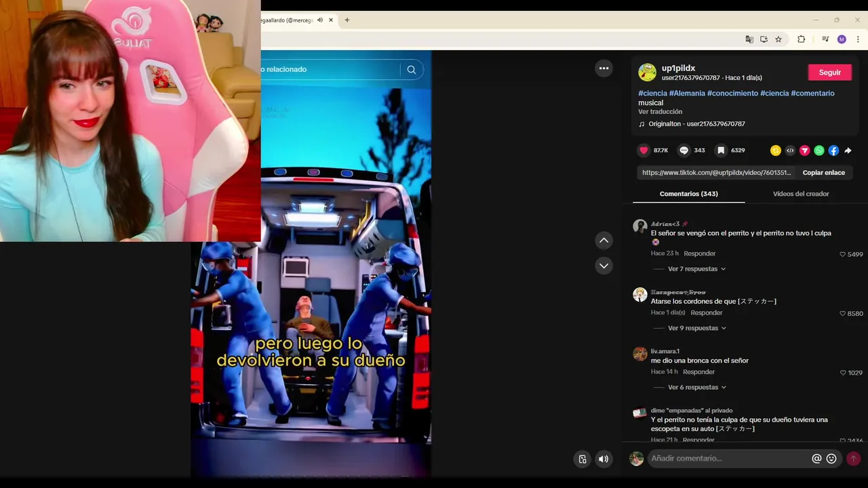This screenshot has height=488, width=868.
Task: Open 'dime "empanadas" al privado' username
Action: 692,411
